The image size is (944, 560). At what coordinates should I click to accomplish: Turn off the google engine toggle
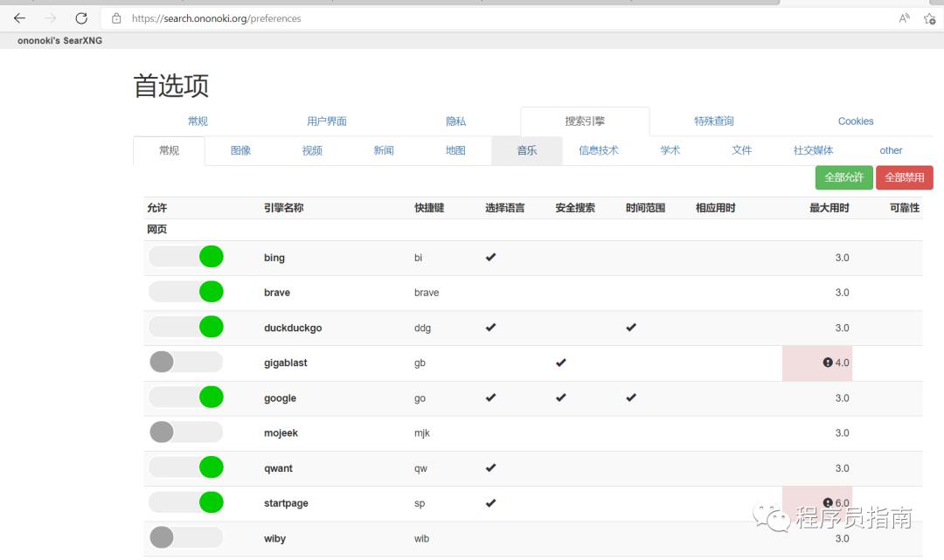[x=186, y=397]
